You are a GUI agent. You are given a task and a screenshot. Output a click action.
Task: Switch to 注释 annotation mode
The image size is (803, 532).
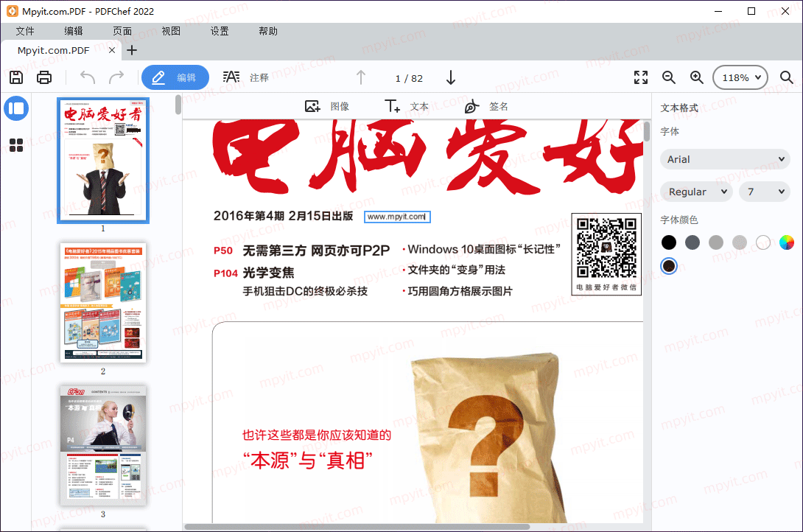click(x=246, y=77)
